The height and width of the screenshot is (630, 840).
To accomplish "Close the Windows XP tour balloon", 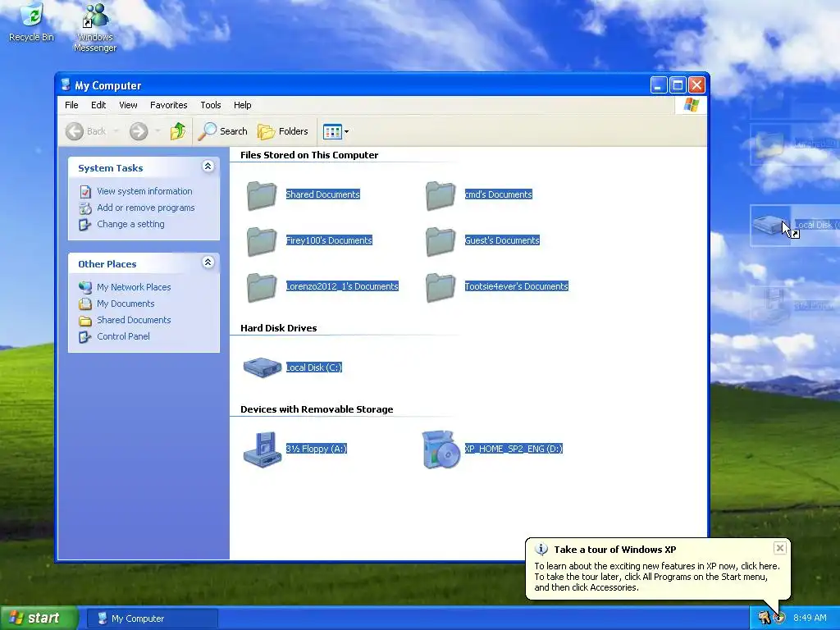I will [x=780, y=548].
